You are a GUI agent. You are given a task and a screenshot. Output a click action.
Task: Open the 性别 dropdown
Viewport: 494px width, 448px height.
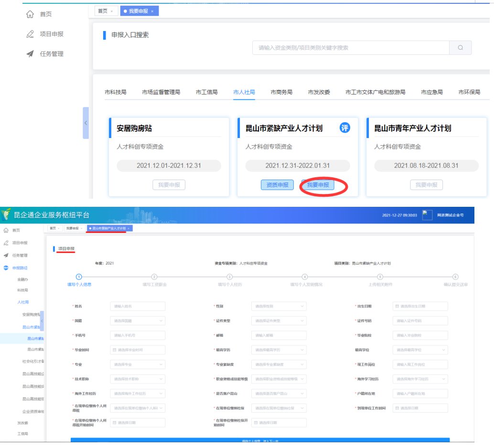pos(279,306)
